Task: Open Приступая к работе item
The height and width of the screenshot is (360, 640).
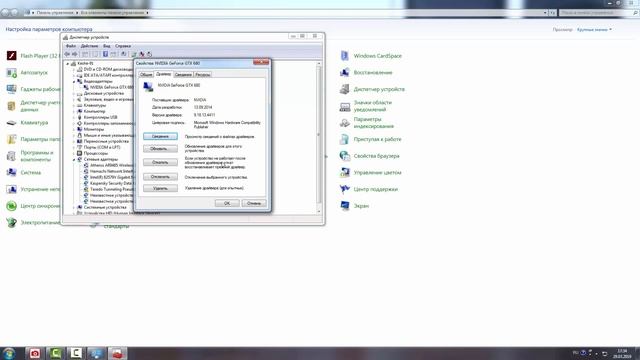Action: [371, 139]
